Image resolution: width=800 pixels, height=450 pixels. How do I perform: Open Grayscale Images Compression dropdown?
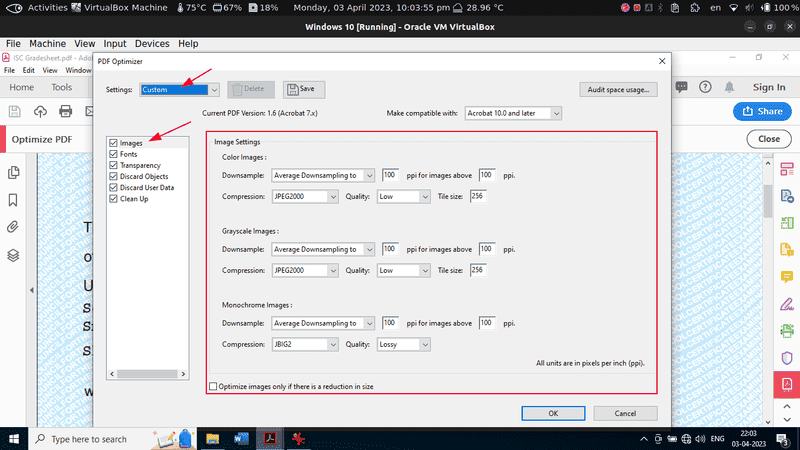305,270
